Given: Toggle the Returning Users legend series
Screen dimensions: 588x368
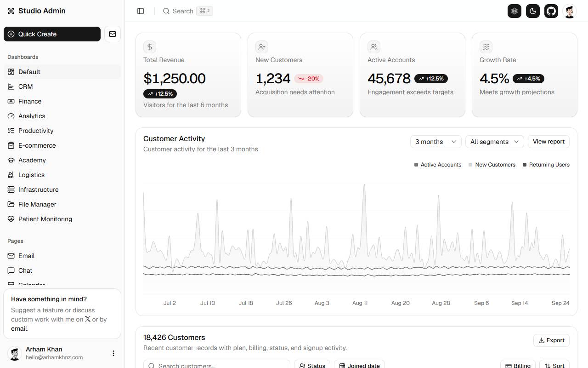Looking at the screenshot, I should pos(546,165).
